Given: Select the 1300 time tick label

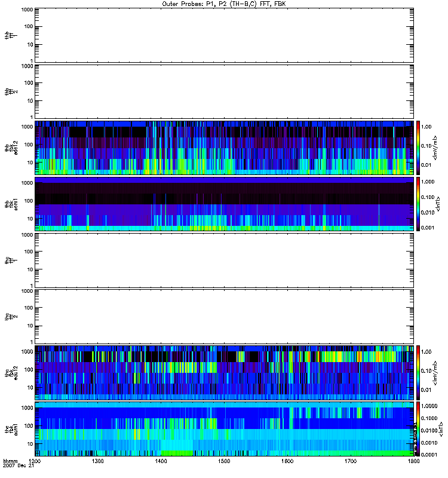Looking at the screenshot, I should pos(98,462).
